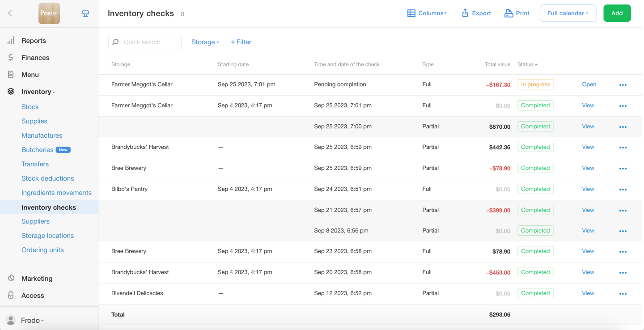The width and height of the screenshot is (644, 330).
Task: Select Inventory checks in sidebar
Action: click(x=49, y=207)
